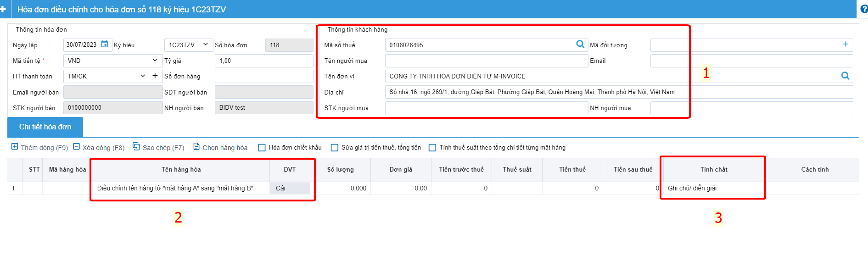Add new Mã đối tượng with plus icon
This screenshot has height=273, width=868.
click(x=846, y=44)
